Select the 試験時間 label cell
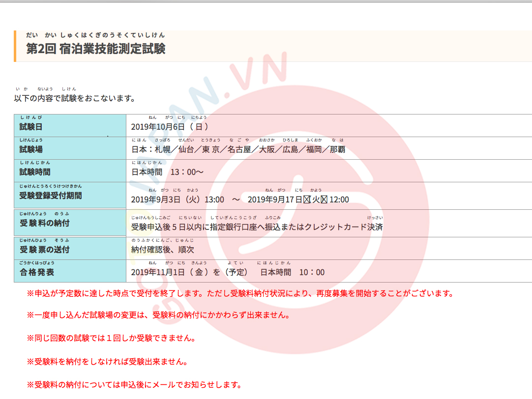Image resolution: width=532 pixels, height=399 pixels. pos(70,171)
